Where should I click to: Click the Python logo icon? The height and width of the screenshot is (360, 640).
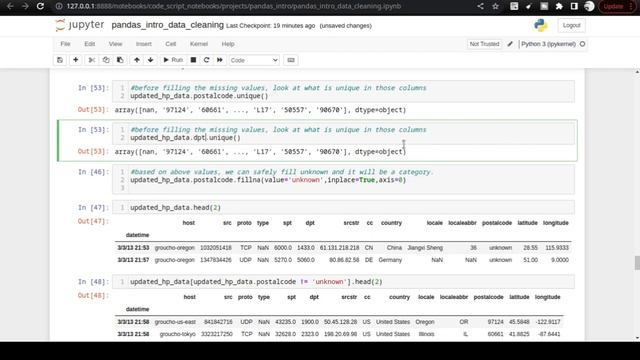(x=541, y=25)
